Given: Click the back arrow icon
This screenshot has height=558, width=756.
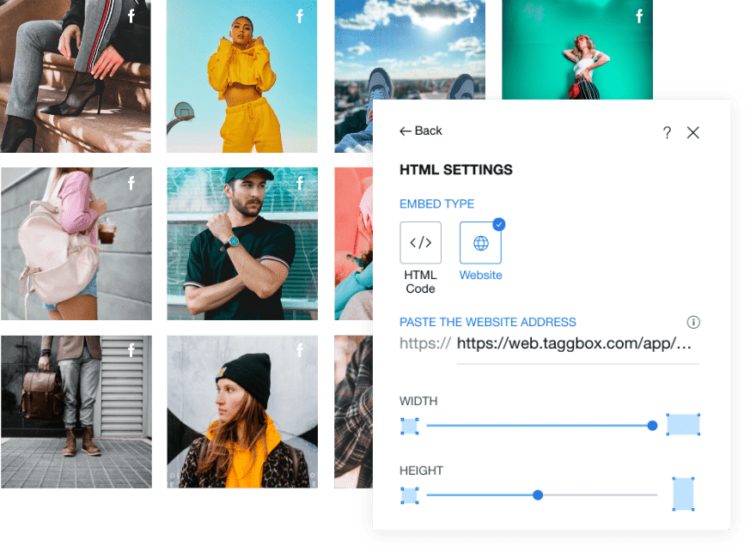Looking at the screenshot, I should 405,130.
